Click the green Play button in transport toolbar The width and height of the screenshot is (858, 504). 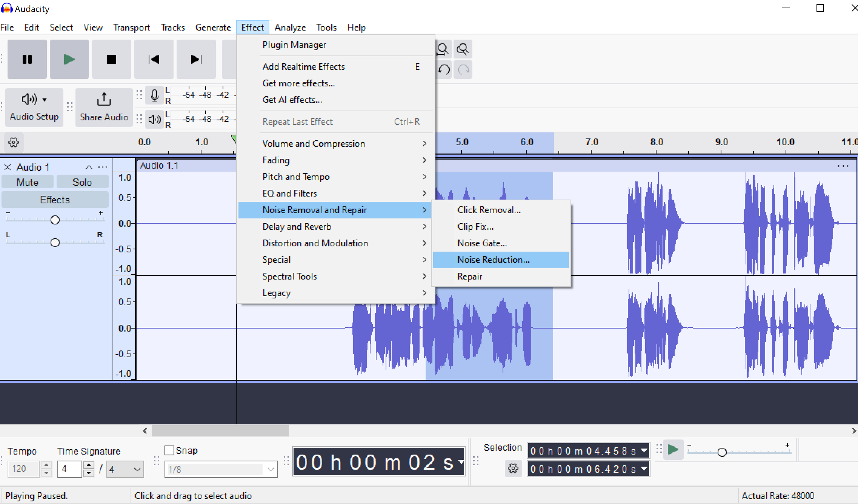click(x=69, y=59)
